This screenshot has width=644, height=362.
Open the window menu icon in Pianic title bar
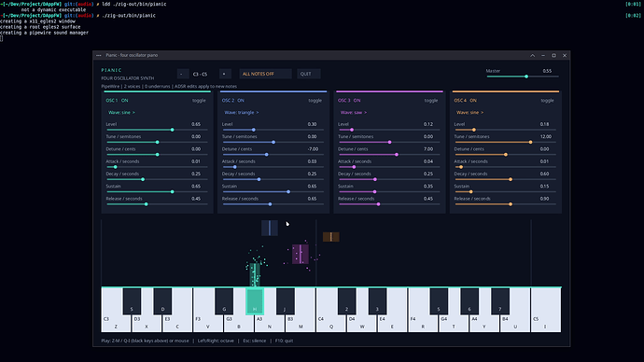click(x=99, y=55)
